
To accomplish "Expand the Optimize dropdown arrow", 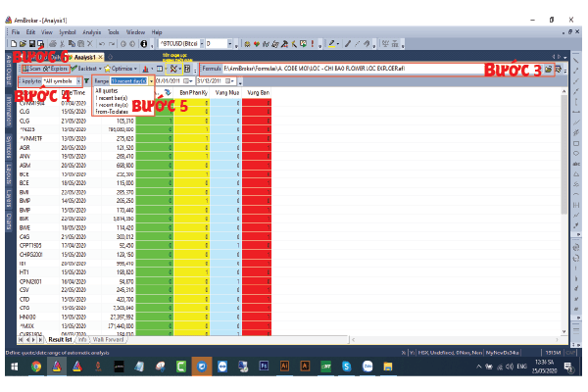I will [x=136, y=69].
